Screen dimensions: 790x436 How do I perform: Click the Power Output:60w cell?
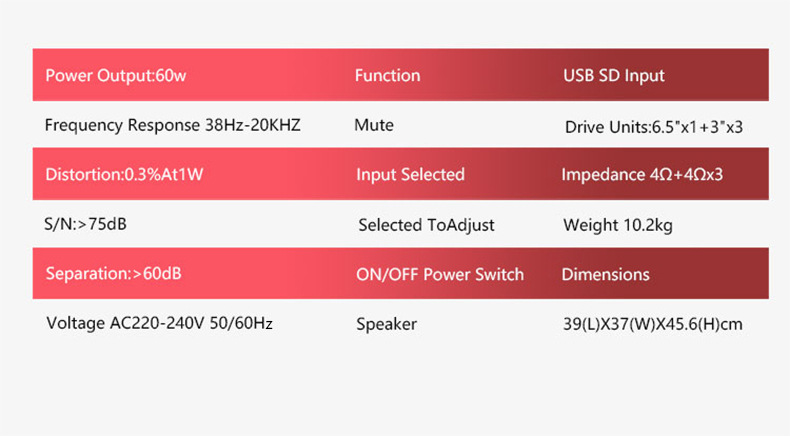(x=103, y=76)
